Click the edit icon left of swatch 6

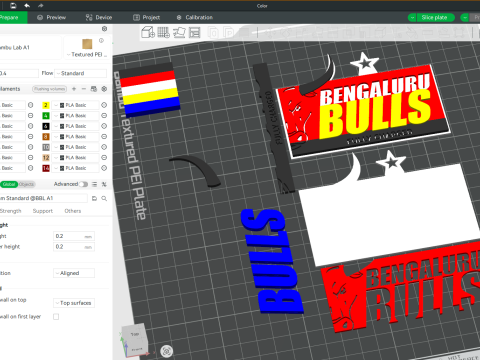(x=31, y=126)
